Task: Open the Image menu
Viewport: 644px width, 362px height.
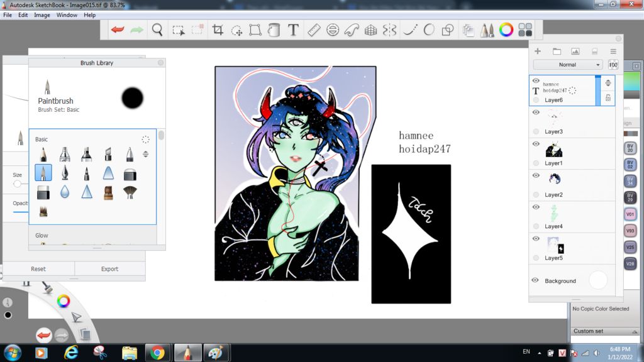Action: 42,15
